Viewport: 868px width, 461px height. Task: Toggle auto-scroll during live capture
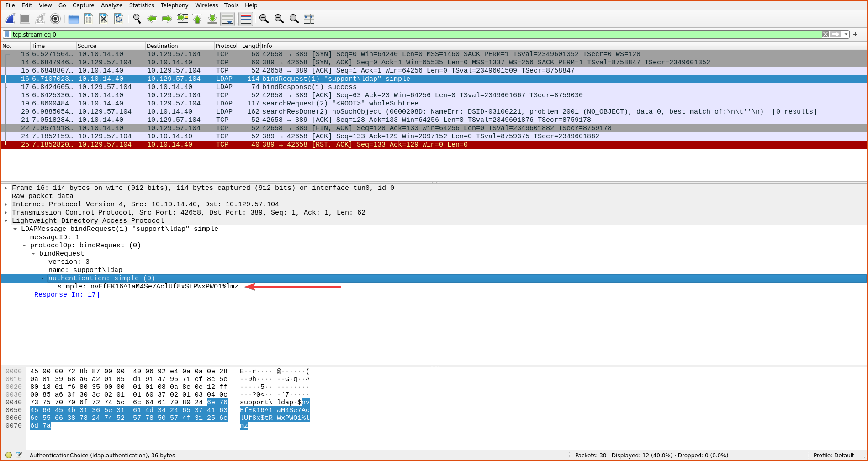point(228,19)
